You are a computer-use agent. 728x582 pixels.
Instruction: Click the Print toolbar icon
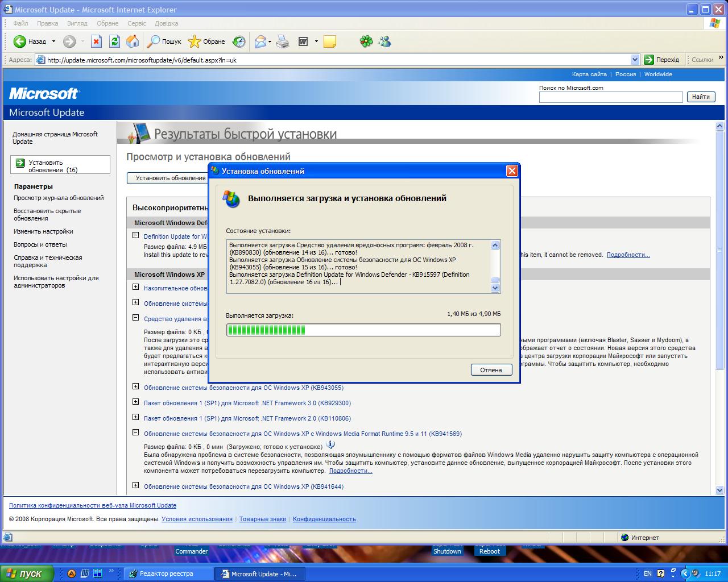pos(283,41)
